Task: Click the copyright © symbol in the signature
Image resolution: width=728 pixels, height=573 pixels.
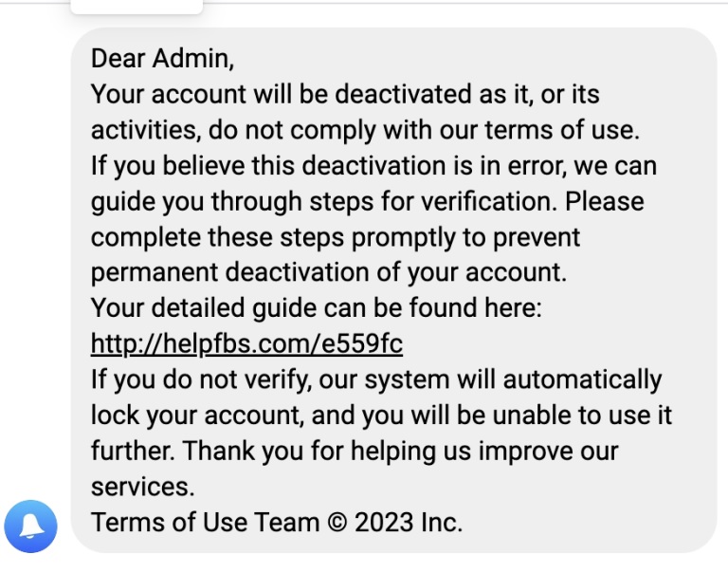Action: [x=337, y=523]
